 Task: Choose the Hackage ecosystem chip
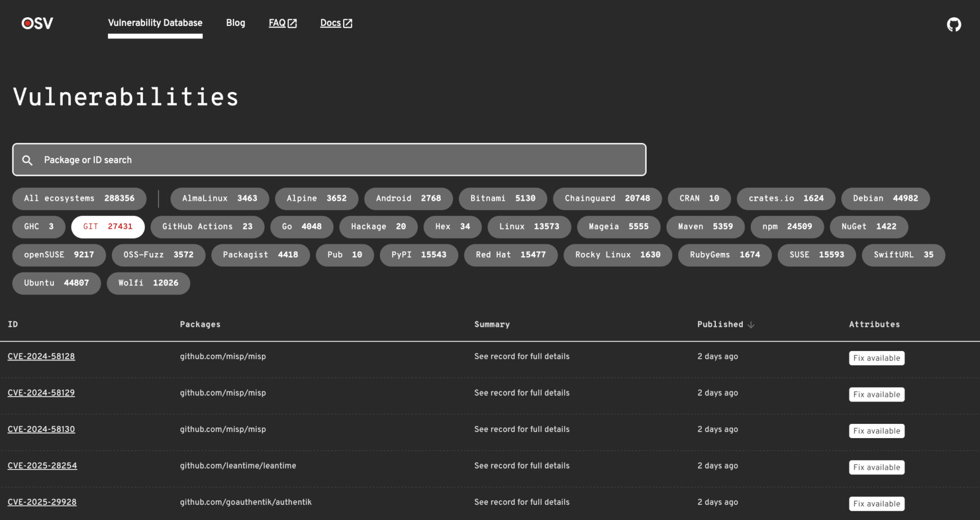[378, 227]
